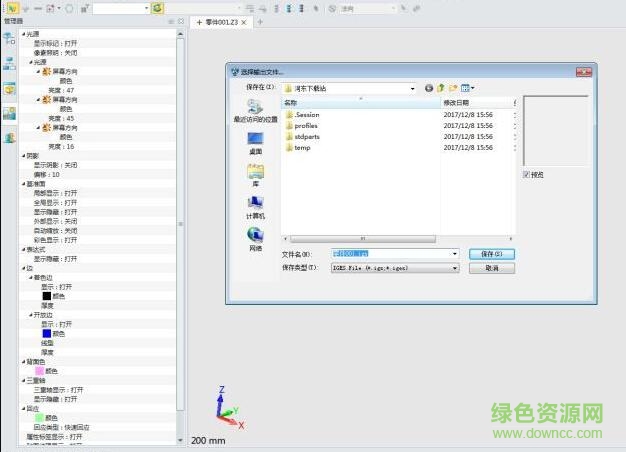Screen dimensions: 626x452
Task: Open the save type IGES File dropdown
Action: (x=455, y=268)
